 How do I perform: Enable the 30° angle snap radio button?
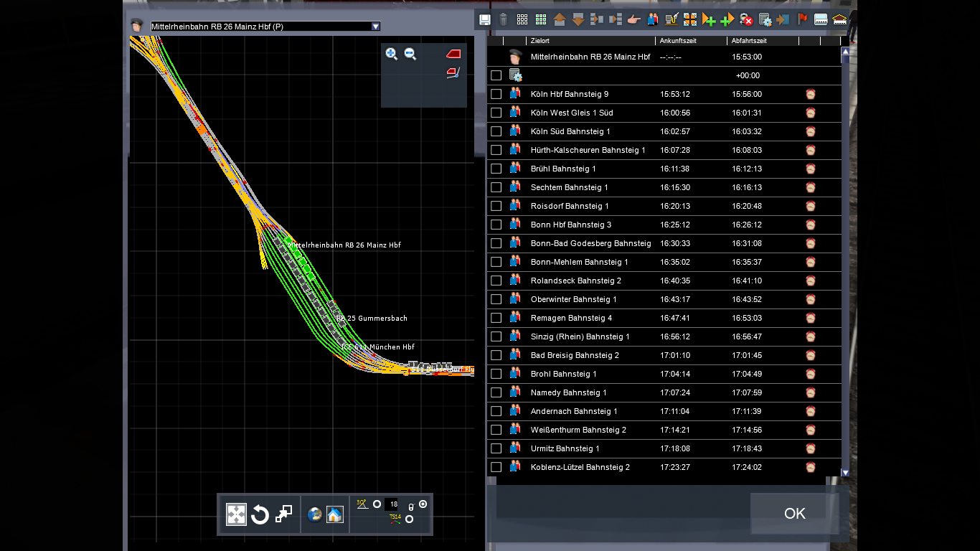[377, 504]
